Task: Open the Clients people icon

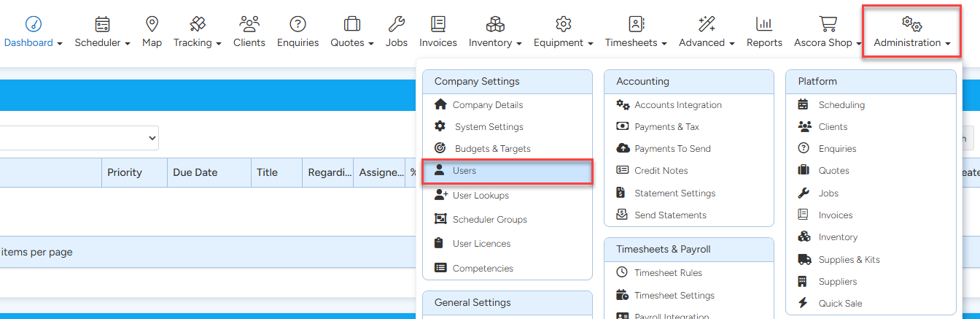Action: [249, 24]
